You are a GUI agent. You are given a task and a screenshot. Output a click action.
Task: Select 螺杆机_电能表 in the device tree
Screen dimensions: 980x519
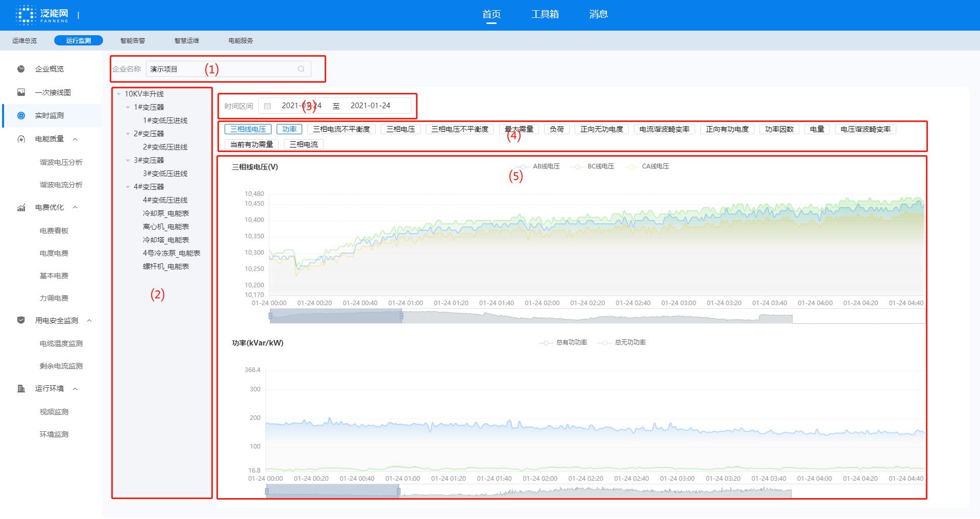tap(166, 266)
